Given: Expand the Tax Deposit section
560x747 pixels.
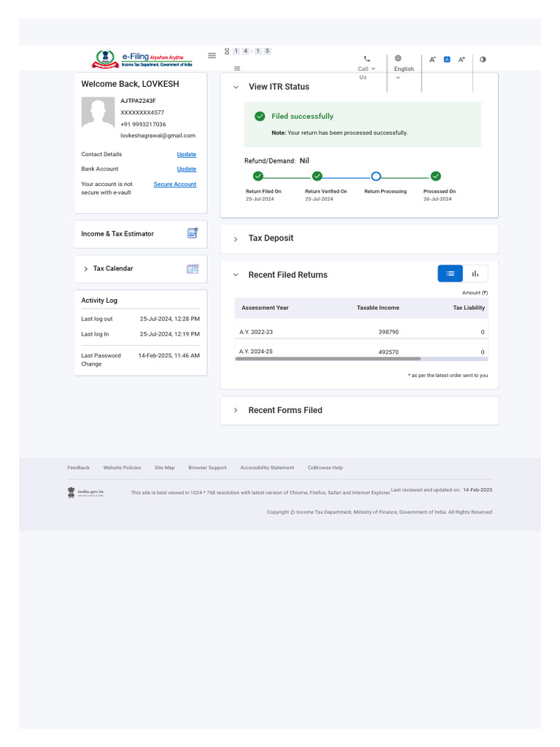Looking at the screenshot, I should pos(236,239).
